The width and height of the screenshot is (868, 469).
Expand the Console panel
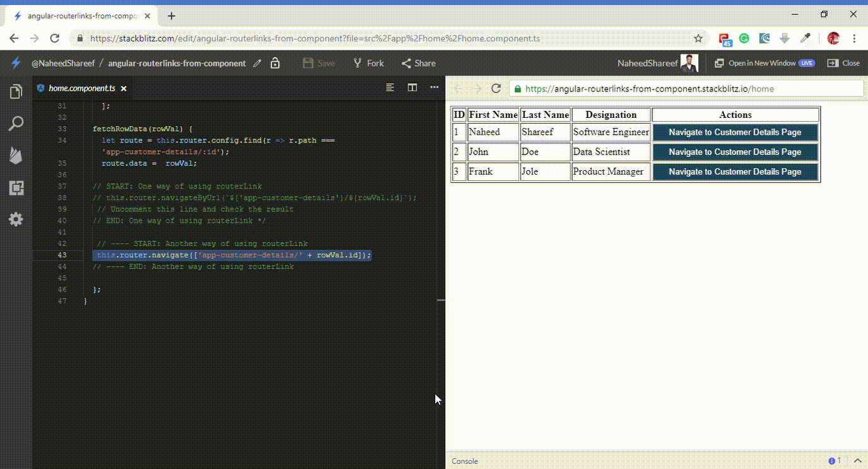(855, 461)
